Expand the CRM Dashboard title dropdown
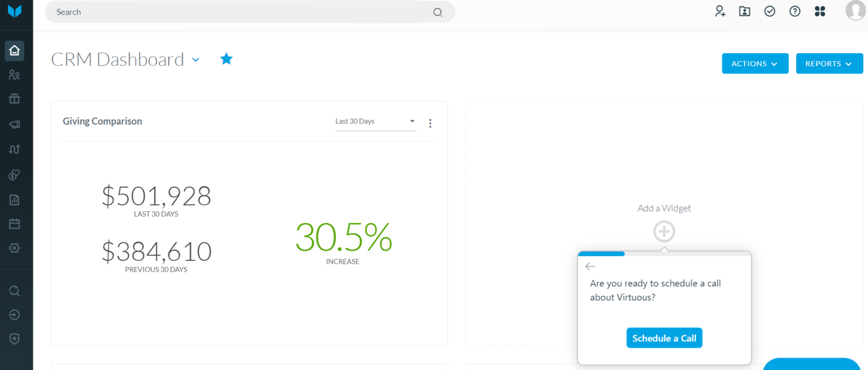This screenshot has height=370, width=868. [x=196, y=59]
